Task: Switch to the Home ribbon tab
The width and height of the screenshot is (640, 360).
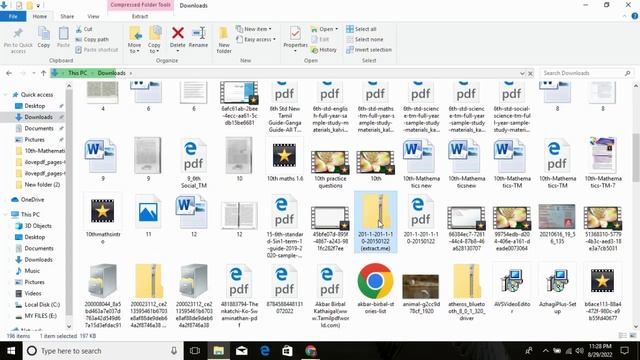Action: pyautogui.click(x=40, y=16)
